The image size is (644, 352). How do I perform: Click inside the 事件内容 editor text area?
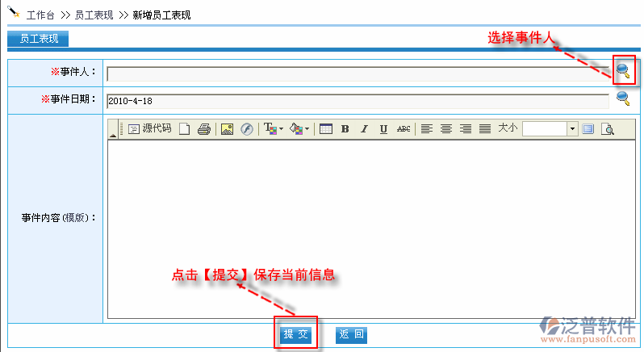pyautogui.click(x=371, y=229)
